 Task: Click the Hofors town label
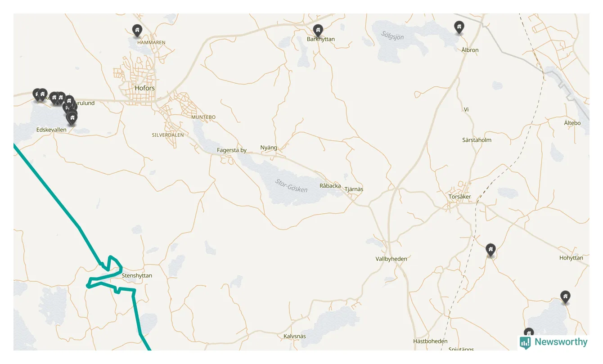[x=144, y=88]
